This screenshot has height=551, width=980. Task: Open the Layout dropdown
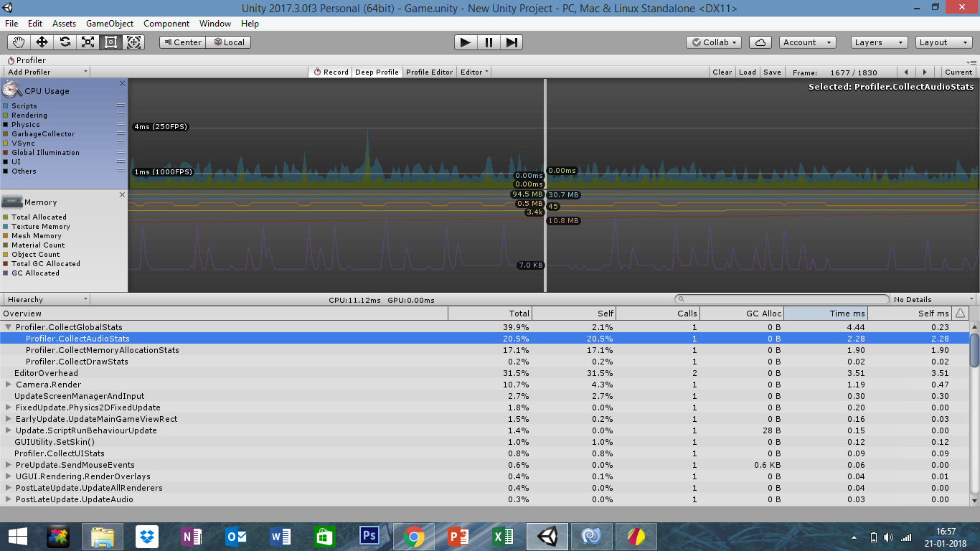coord(944,42)
